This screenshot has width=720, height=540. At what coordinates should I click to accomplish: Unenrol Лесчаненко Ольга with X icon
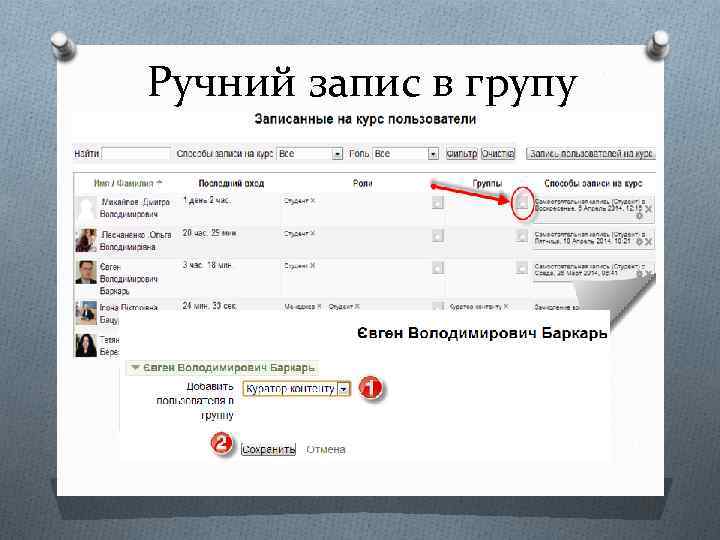(x=648, y=242)
